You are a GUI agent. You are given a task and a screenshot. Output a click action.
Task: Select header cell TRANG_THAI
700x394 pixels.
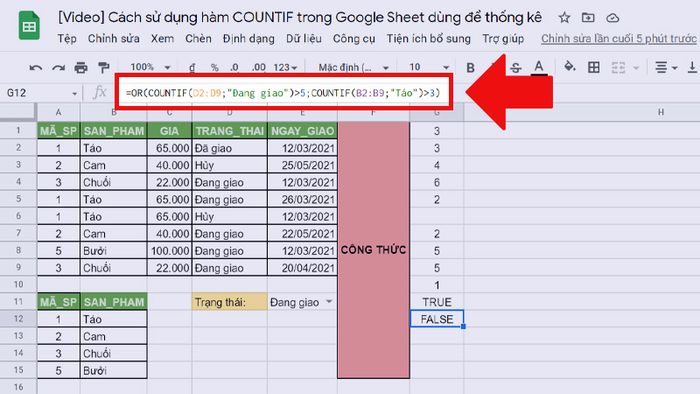pos(229,131)
